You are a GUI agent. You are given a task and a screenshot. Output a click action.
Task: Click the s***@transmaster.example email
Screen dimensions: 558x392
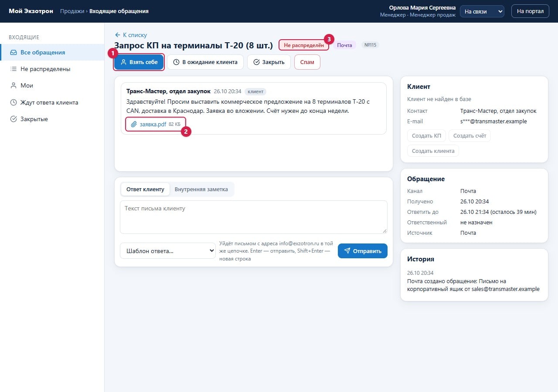click(x=493, y=122)
